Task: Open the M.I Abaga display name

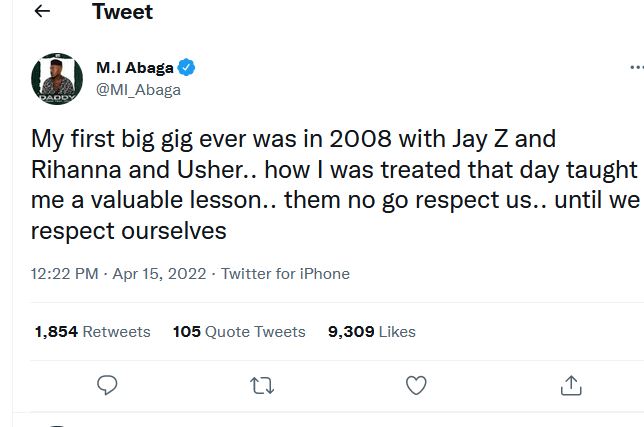Action: (134, 68)
